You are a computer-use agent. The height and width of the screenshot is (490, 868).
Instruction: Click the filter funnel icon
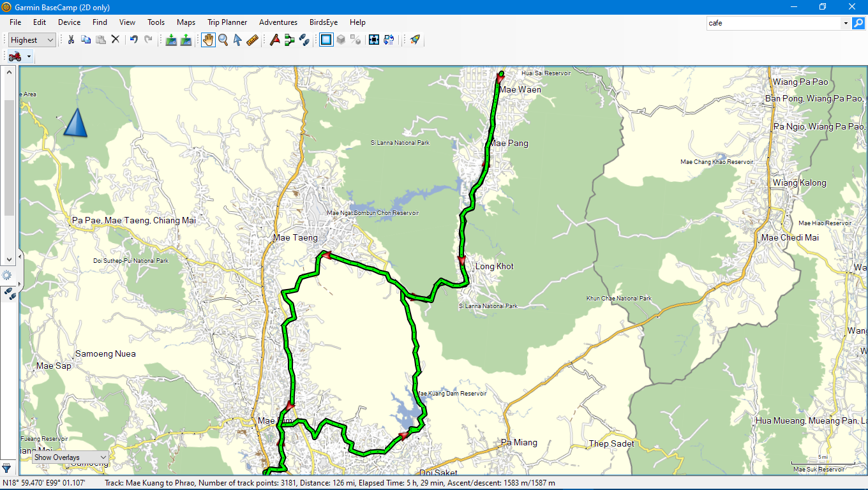[7, 468]
